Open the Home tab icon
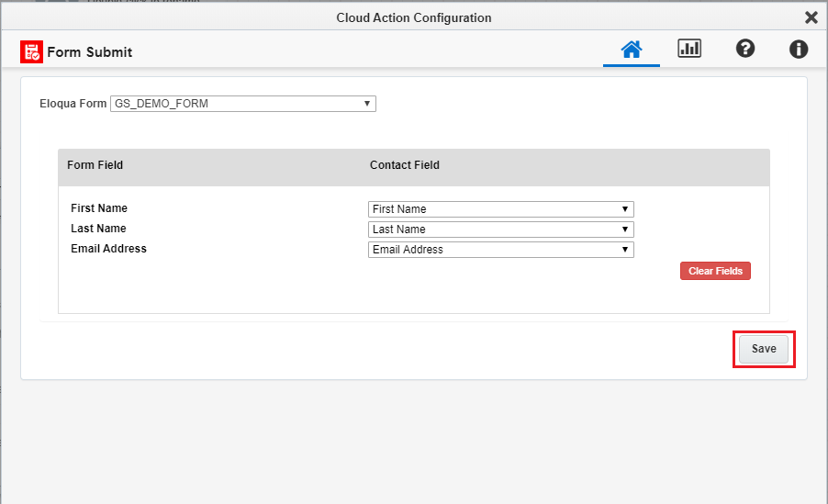828x504 pixels. coord(631,50)
